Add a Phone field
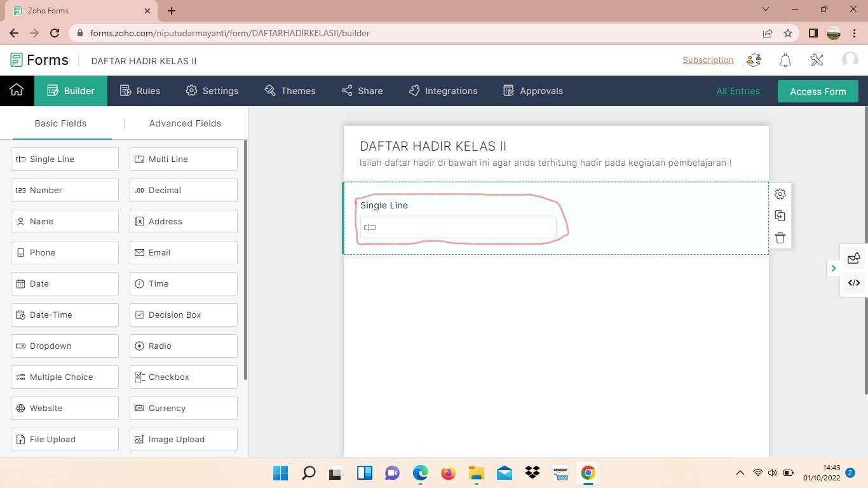 pyautogui.click(x=65, y=253)
